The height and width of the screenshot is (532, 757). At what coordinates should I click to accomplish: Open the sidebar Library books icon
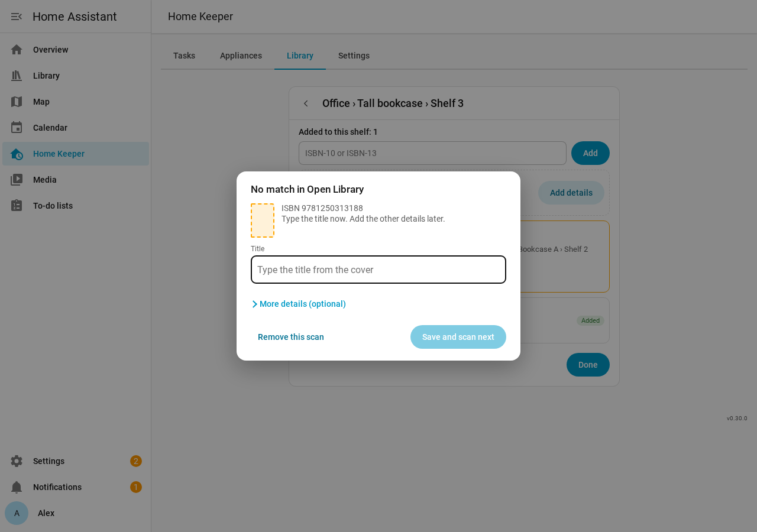tap(17, 76)
